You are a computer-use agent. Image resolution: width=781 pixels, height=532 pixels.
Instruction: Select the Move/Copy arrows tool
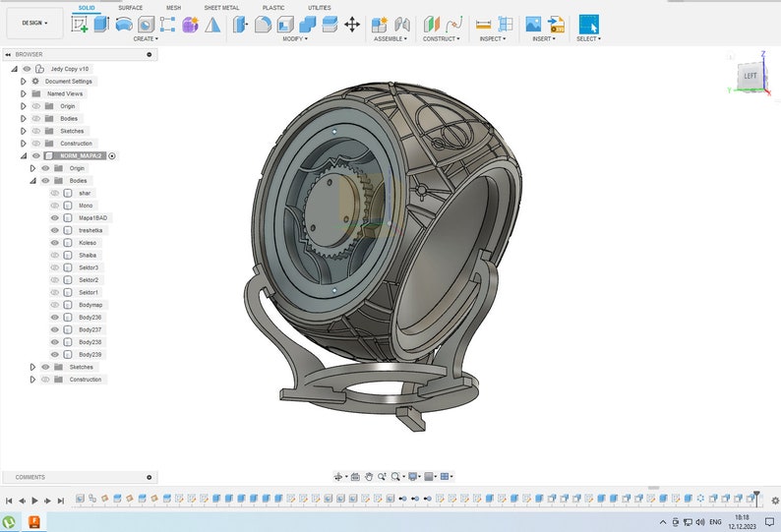[x=352, y=24]
